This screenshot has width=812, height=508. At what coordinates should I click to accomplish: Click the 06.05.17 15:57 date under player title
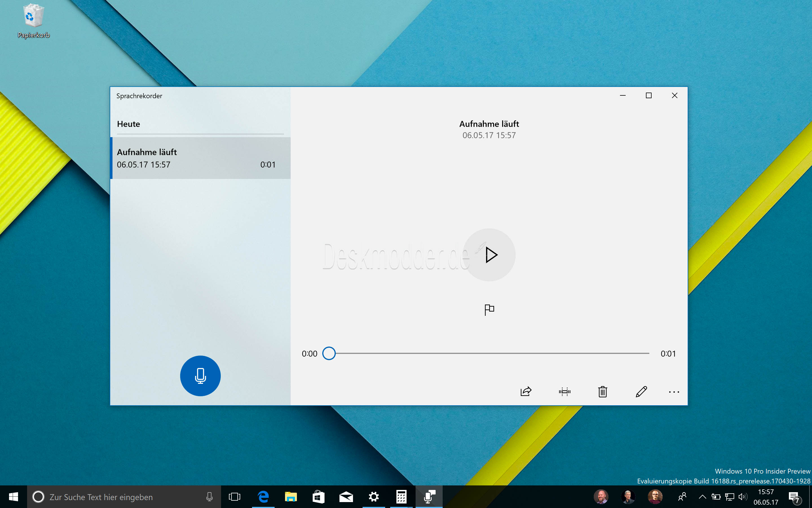[x=489, y=135]
